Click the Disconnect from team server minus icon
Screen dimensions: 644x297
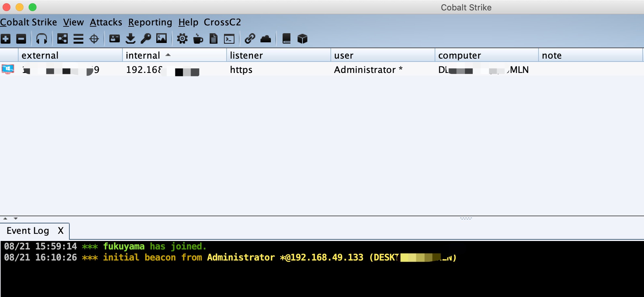coord(21,39)
